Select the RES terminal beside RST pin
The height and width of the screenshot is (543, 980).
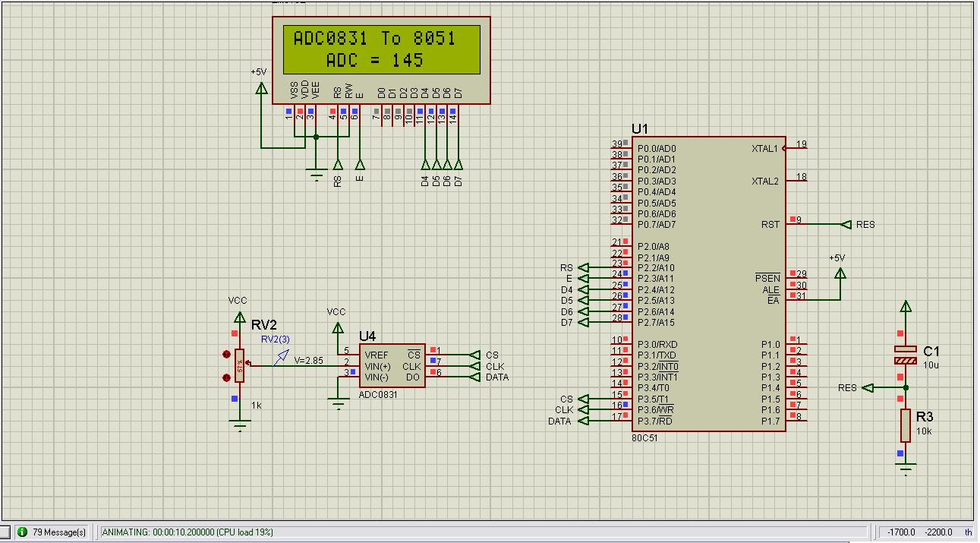pos(846,225)
